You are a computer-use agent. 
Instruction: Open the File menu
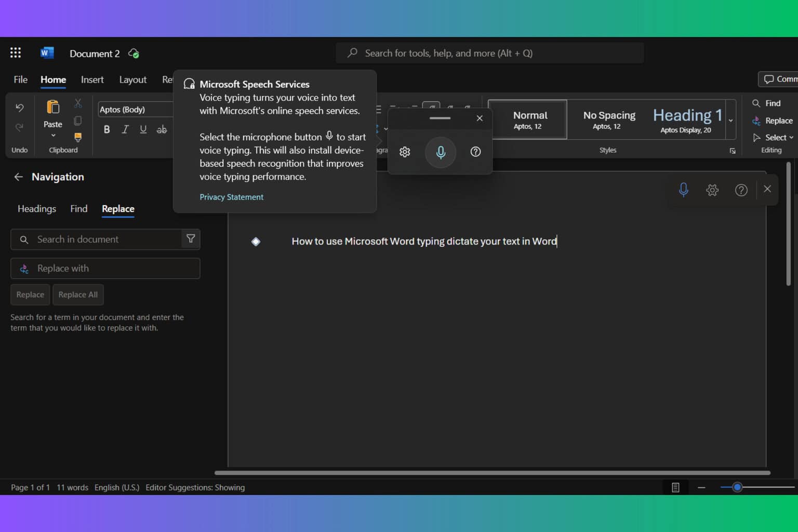20,79
